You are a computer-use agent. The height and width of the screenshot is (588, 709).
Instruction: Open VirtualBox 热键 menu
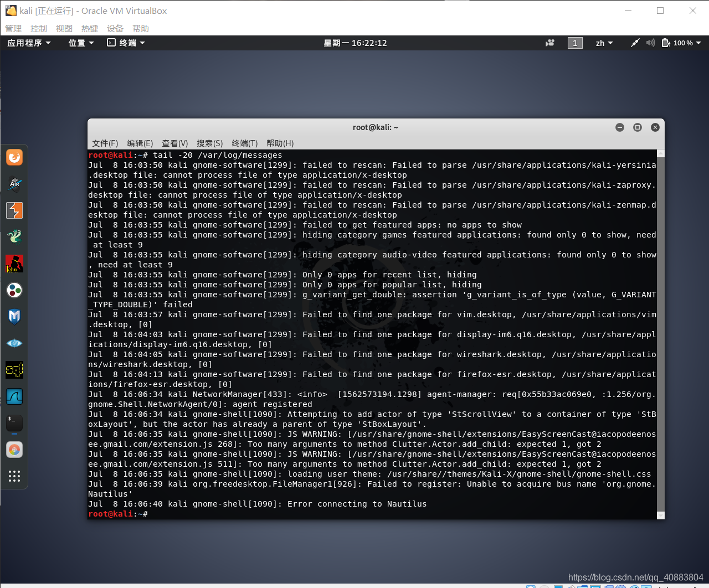(90, 28)
